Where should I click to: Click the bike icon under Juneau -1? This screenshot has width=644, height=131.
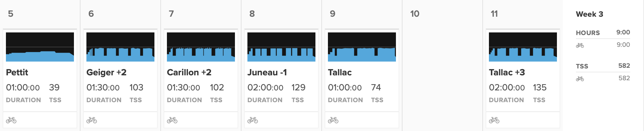[x=253, y=120]
